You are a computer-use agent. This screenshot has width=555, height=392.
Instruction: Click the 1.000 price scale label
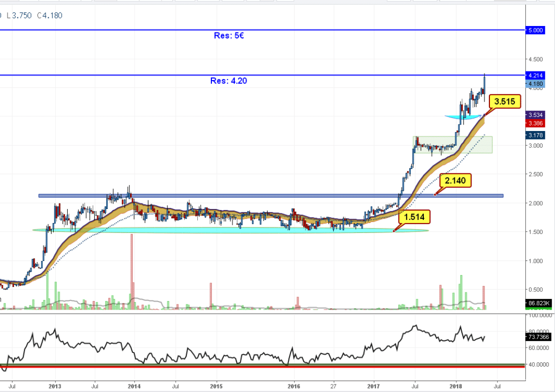(535, 261)
